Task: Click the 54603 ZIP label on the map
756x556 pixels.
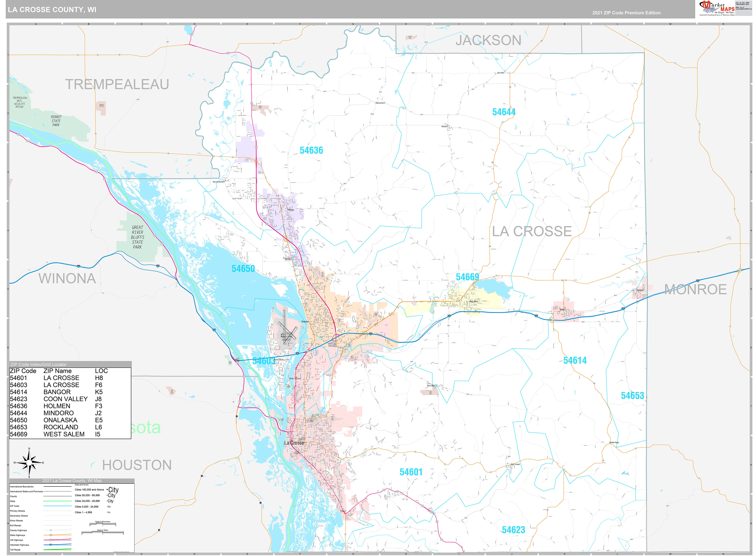Action: [x=264, y=361]
